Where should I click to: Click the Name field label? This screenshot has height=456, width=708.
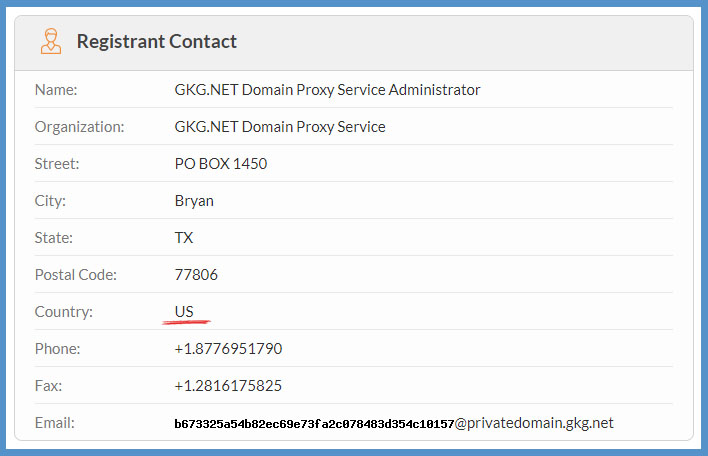click(x=56, y=90)
